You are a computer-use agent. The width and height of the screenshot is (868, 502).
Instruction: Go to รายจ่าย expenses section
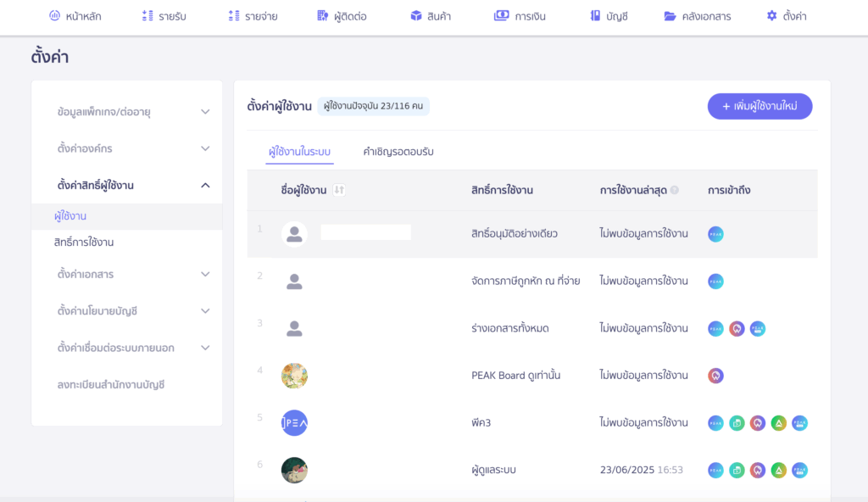(253, 16)
